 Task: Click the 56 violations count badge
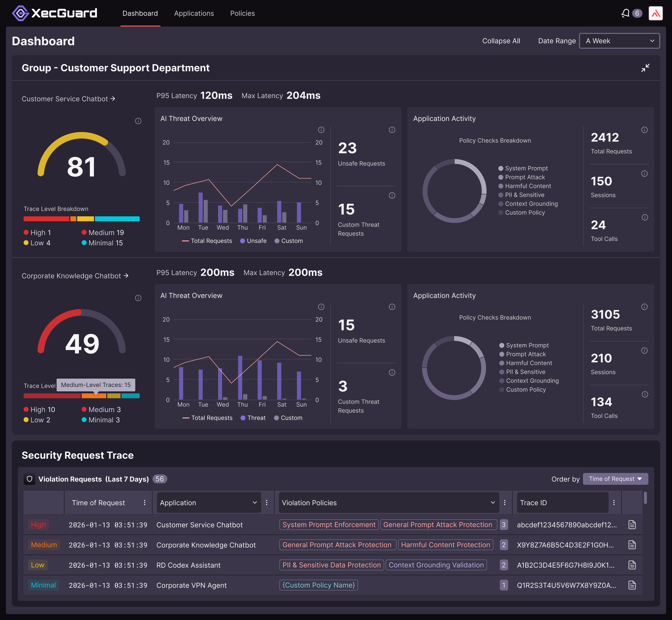160,479
